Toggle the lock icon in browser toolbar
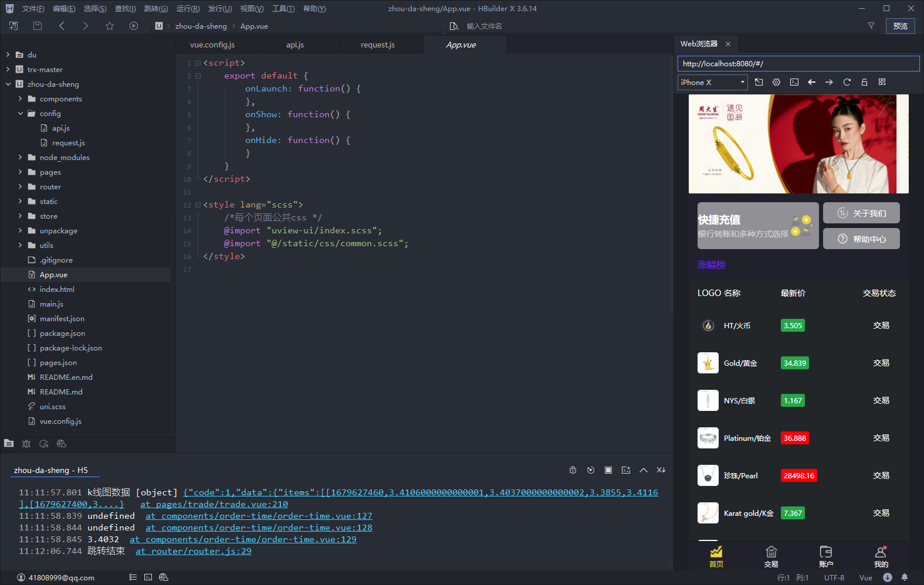The width and height of the screenshot is (924, 585). point(864,82)
